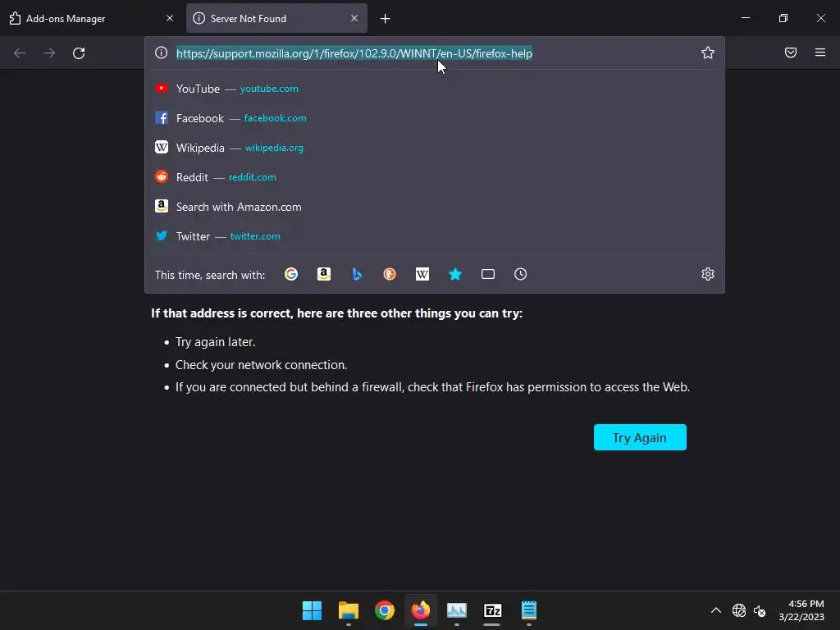The height and width of the screenshot is (630, 840).
Task: Minimize the Firefox window
Action: [x=745, y=18]
